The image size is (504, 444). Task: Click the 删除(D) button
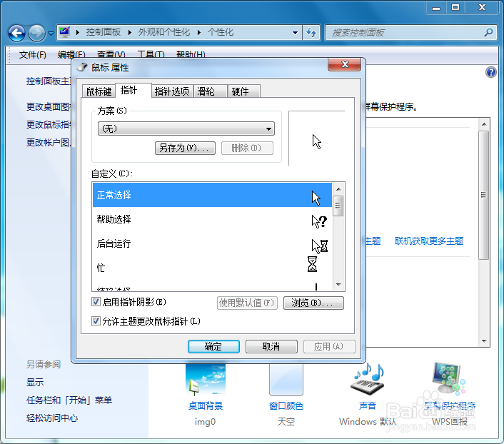click(247, 148)
